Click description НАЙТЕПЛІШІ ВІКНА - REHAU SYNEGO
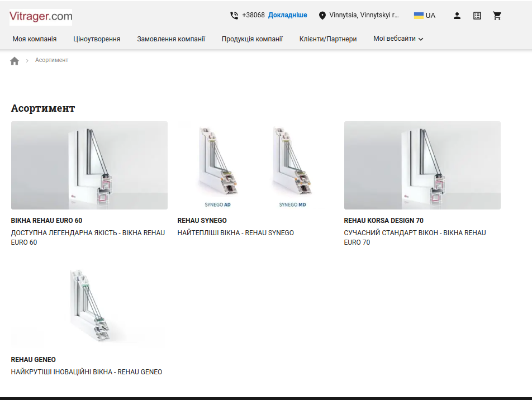 tap(235, 233)
